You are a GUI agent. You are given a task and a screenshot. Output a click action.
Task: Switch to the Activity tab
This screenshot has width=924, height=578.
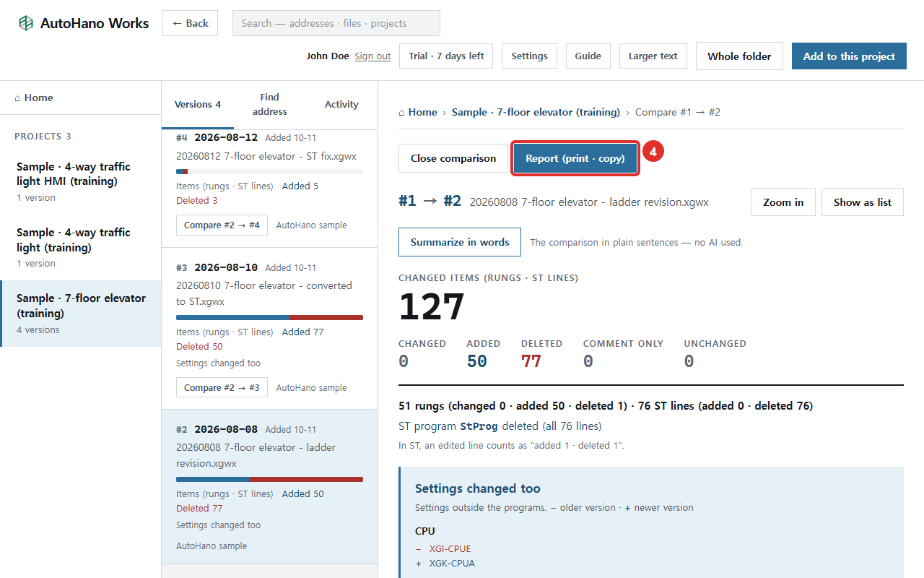[x=341, y=105]
